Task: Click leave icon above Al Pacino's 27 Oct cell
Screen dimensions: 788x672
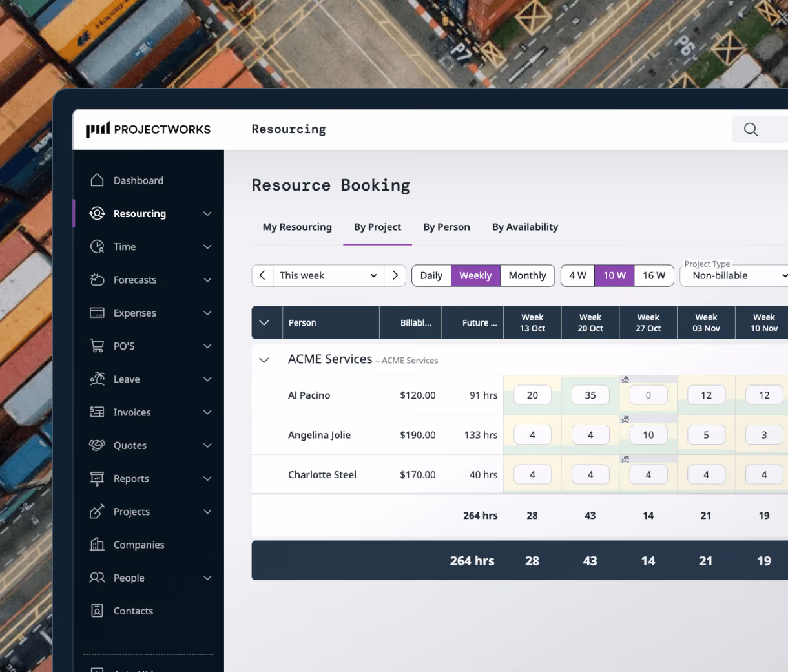Action: click(x=625, y=379)
